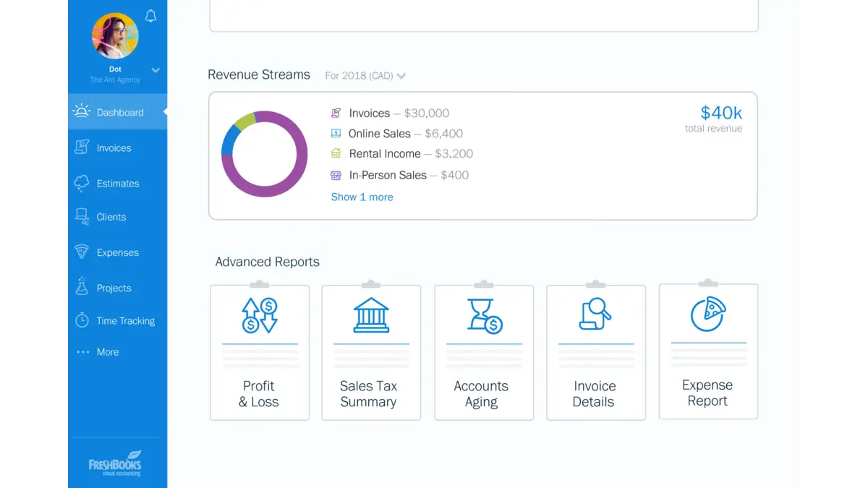Screen dimensions: 868x488
Task: Click Sales Tax Summary bank icon
Action: coord(371,315)
